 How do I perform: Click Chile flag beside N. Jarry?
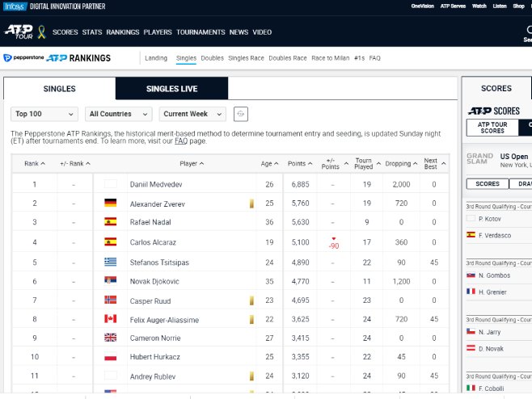tap(471, 331)
